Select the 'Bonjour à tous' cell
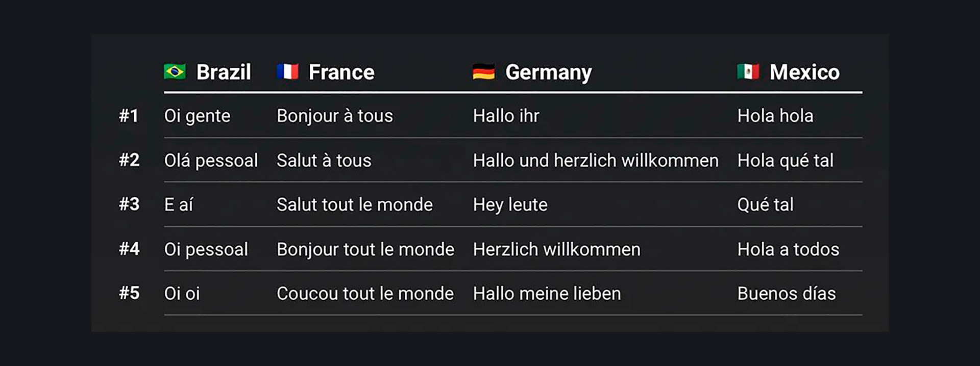The image size is (980, 366). [335, 116]
